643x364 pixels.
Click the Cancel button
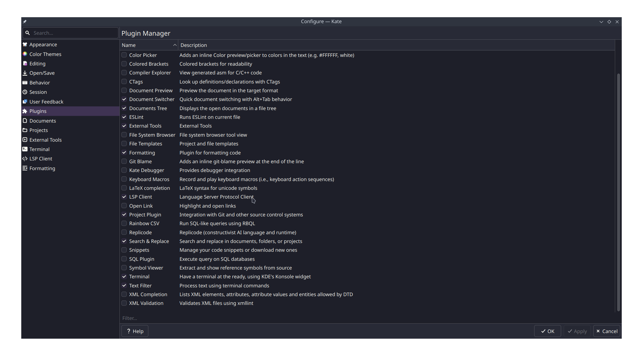(607, 331)
